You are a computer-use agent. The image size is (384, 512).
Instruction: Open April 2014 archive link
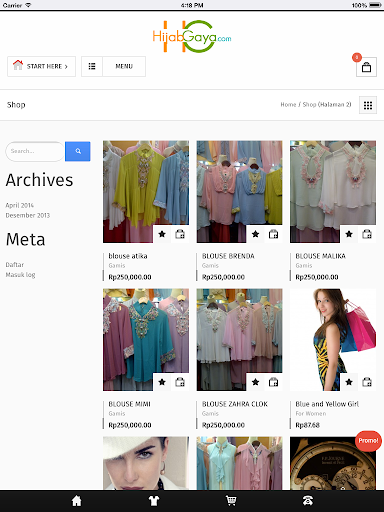[20, 205]
